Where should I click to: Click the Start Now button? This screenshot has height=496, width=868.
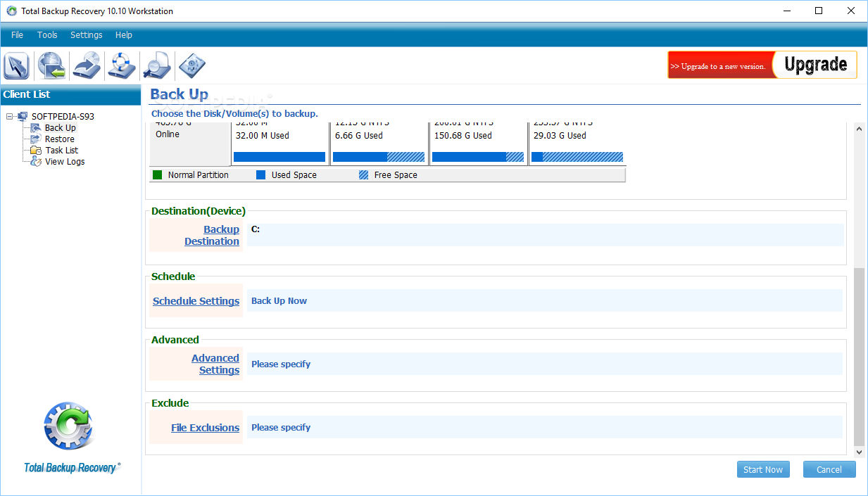pyautogui.click(x=763, y=469)
